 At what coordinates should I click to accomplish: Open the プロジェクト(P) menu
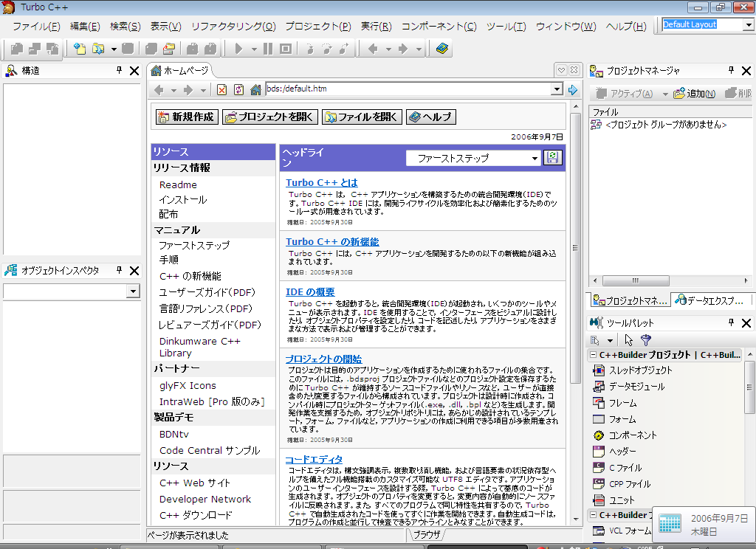[x=318, y=27]
